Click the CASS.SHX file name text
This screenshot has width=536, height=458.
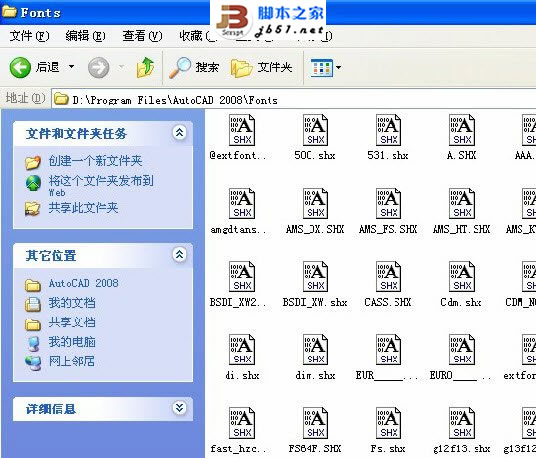(388, 302)
